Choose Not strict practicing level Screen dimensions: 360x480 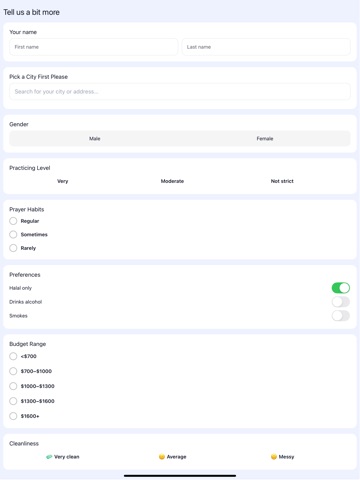(x=282, y=181)
